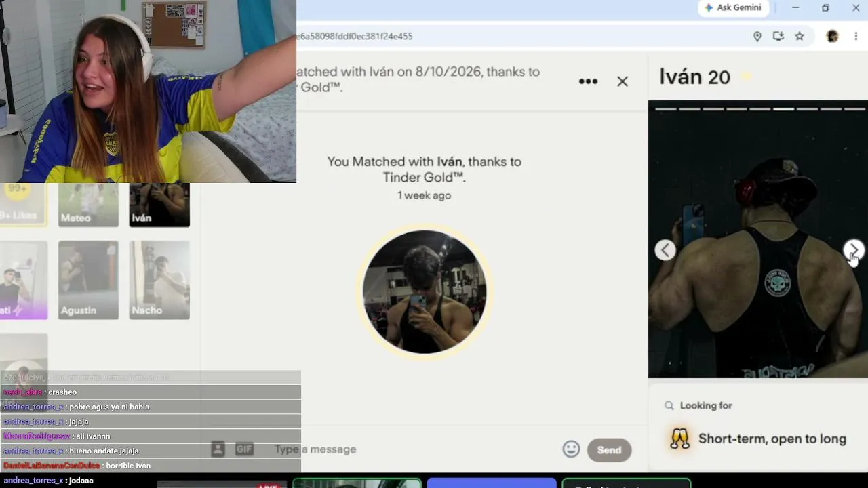Close the conversation with Iván
868x488 pixels.
(623, 81)
